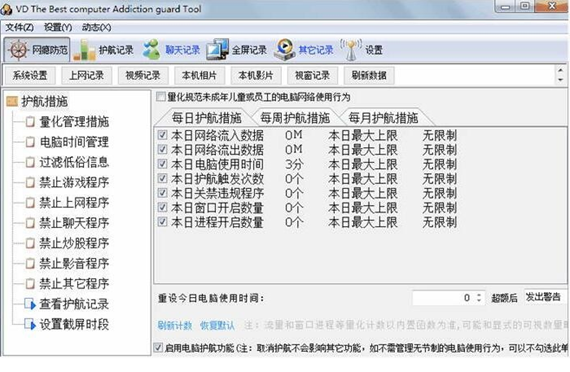Increase the 重设今日电脑使用时间 spinner value

479,295
